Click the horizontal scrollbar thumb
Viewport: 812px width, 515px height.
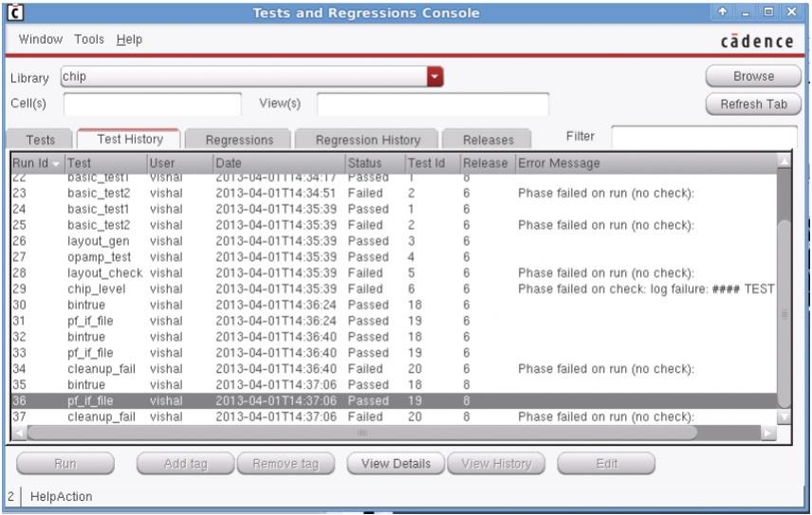(x=362, y=432)
